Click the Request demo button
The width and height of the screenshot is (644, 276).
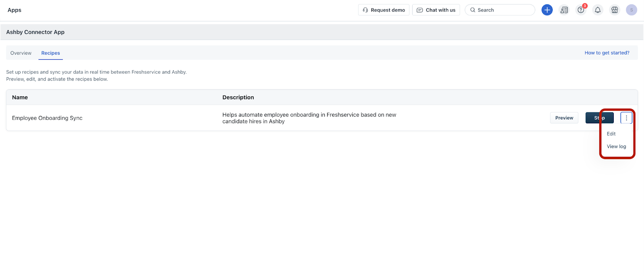tap(384, 10)
